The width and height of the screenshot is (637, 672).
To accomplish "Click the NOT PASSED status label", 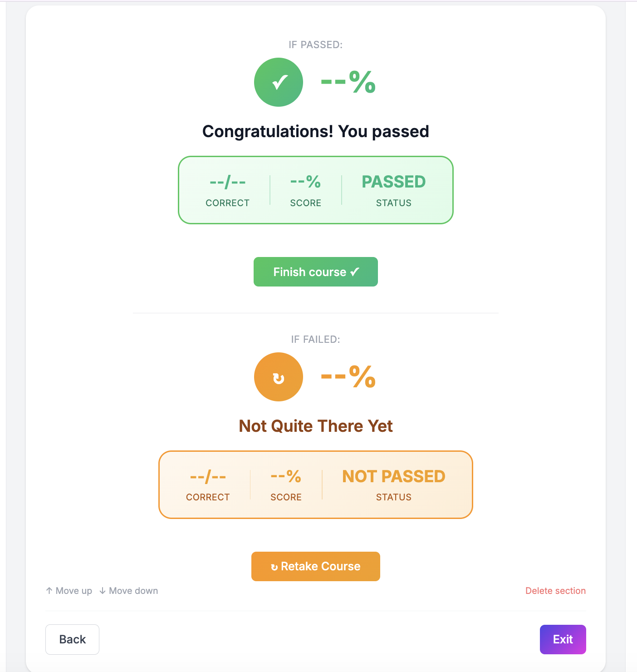I will pos(393,476).
